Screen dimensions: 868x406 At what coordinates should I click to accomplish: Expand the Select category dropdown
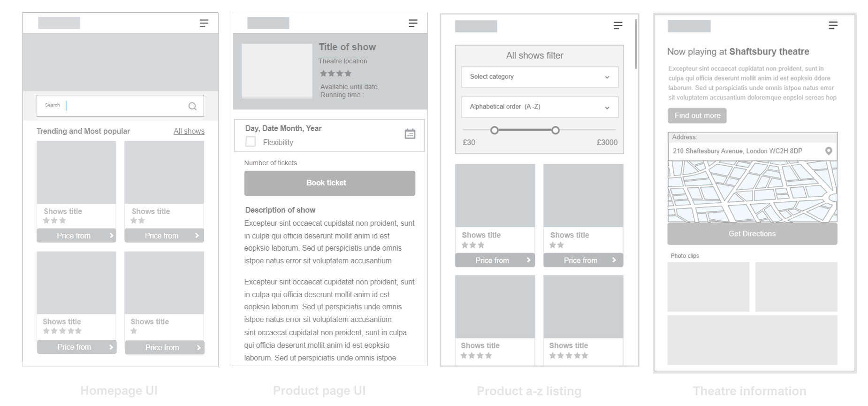tap(539, 77)
